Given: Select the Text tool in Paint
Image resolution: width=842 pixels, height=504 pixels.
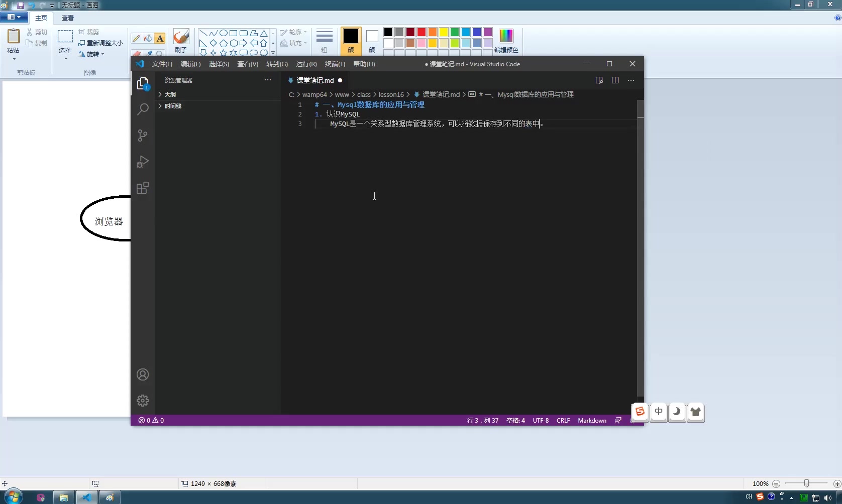Looking at the screenshot, I should coord(160,39).
